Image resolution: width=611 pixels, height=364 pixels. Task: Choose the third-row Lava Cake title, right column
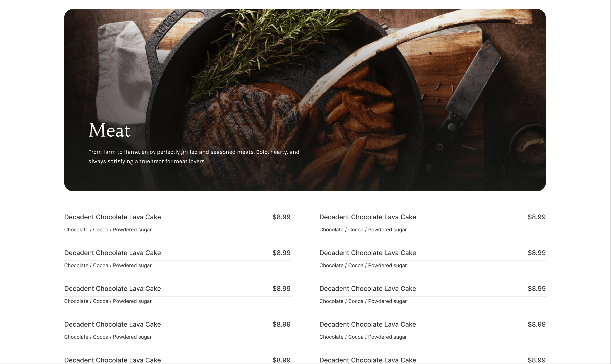click(368, 289)
